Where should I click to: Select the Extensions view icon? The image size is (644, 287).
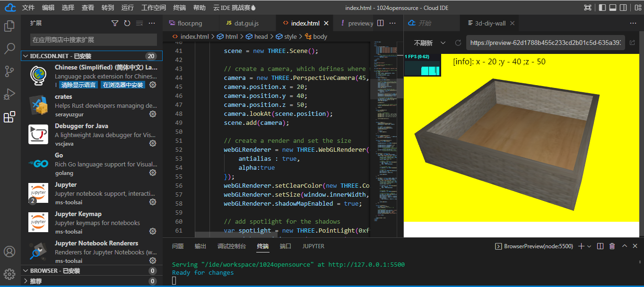9,117
